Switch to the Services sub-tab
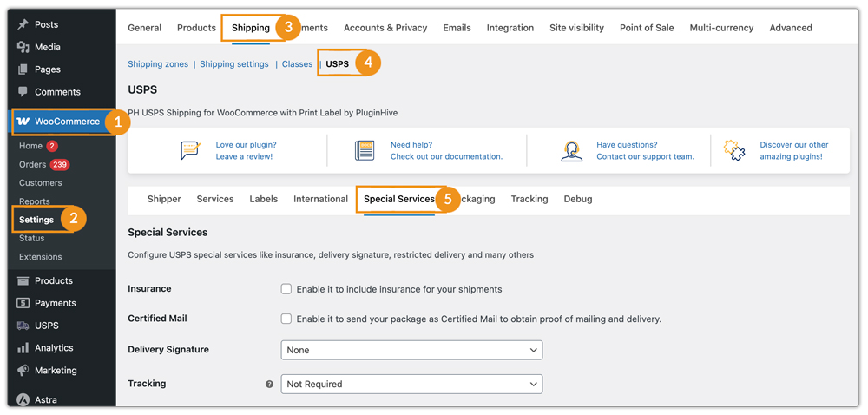The width and height of the screenshot is (868, 415). (215, 199)
